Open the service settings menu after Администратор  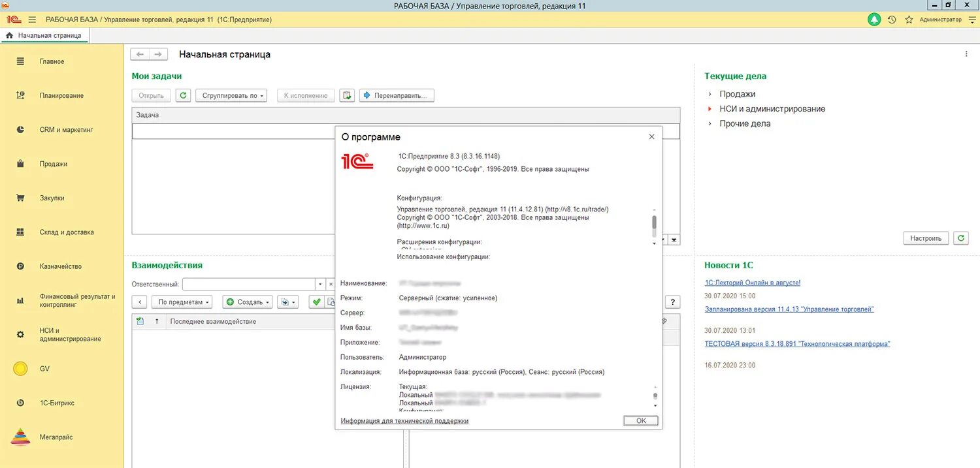coord(972,20)
